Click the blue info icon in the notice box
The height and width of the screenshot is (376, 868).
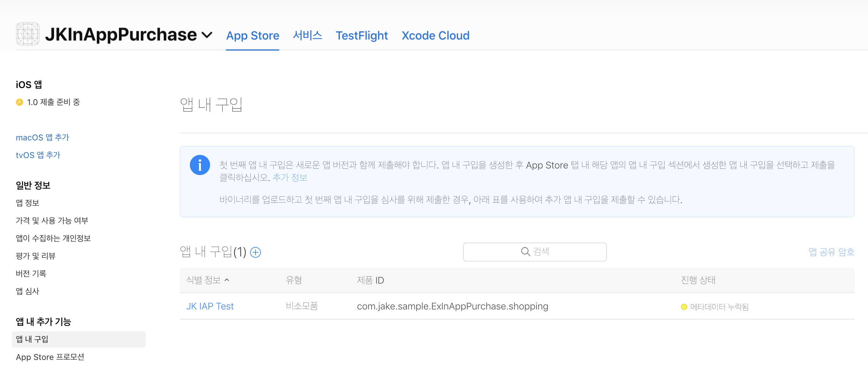[200, 165]
